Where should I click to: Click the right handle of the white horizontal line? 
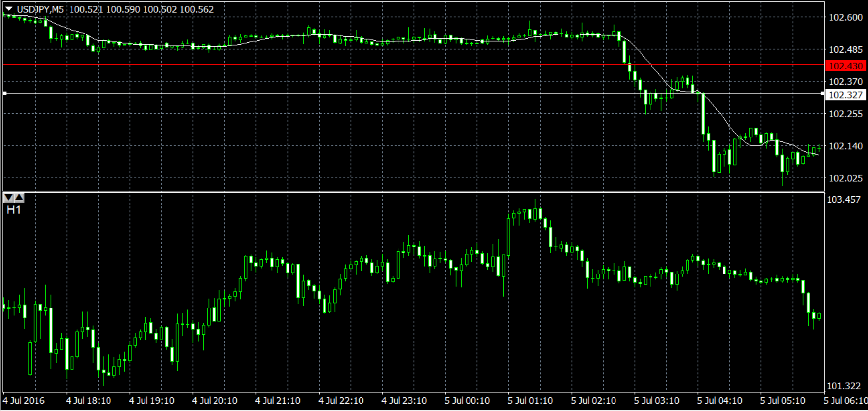(x=822, y=93)
